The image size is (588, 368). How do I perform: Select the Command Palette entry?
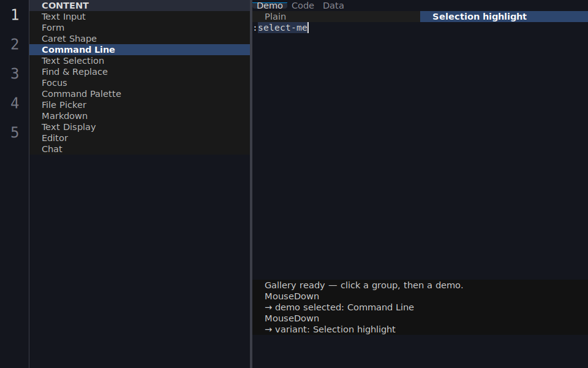click(140, 94)
